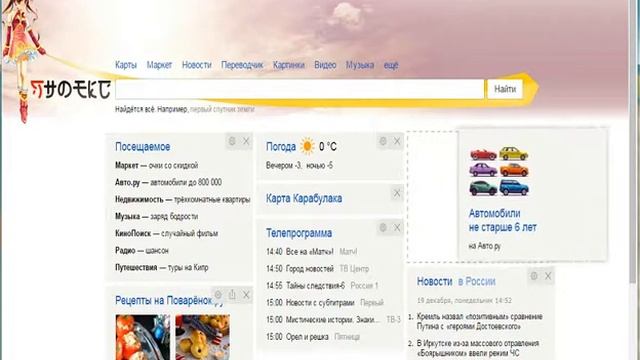640x360 pixels.
Task: Click forecast text Вечером -3, ночью -5
Action: pyautogui.click(x=299, y=166)
